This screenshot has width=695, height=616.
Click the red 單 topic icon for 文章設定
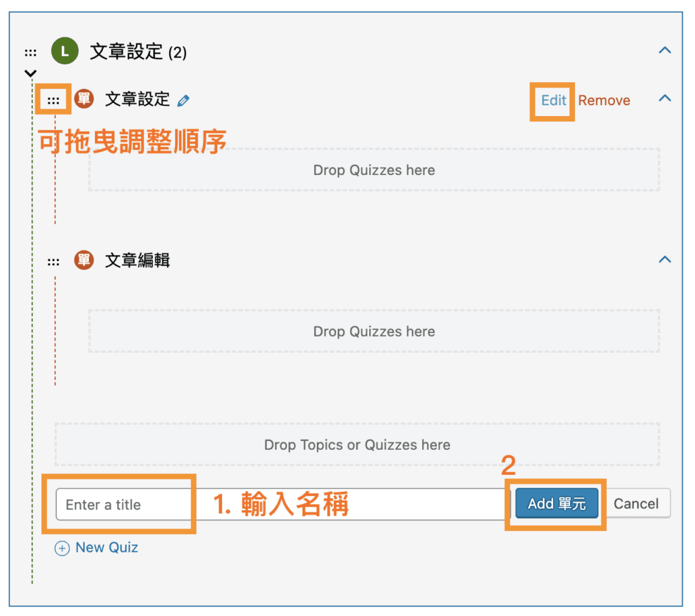[x=83, y=99]
